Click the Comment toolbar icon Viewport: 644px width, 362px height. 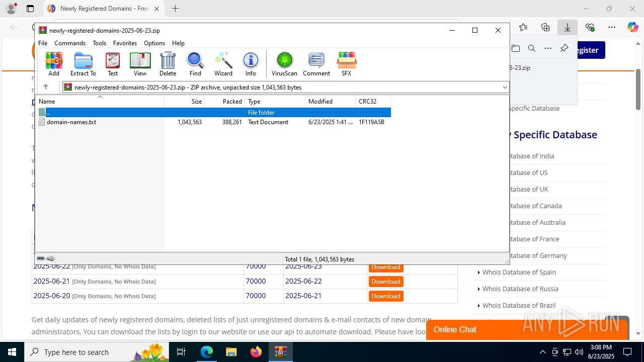(316, 64)
